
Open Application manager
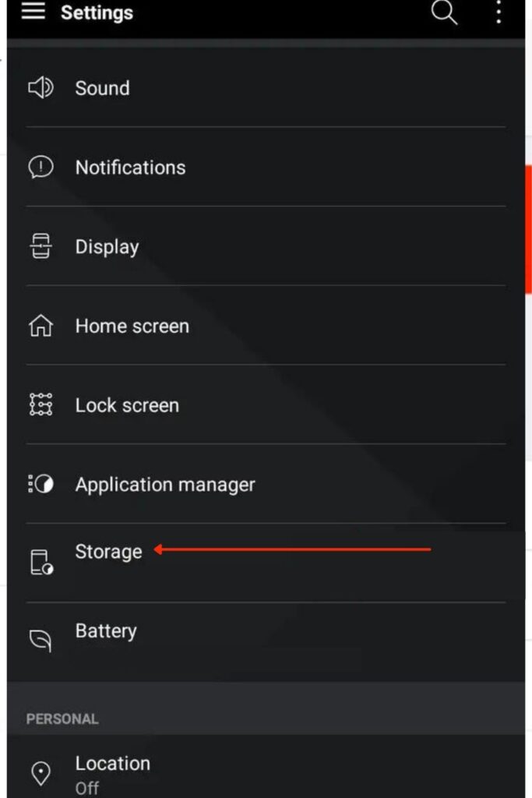pos(266,484)
